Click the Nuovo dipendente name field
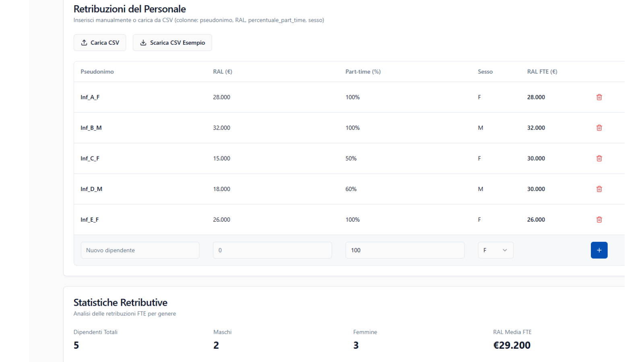 pos(140,250)
